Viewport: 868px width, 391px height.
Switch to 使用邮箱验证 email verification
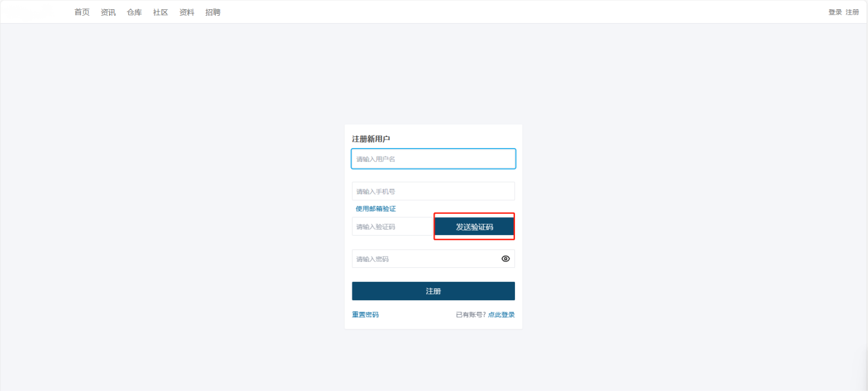pos(375,209)
